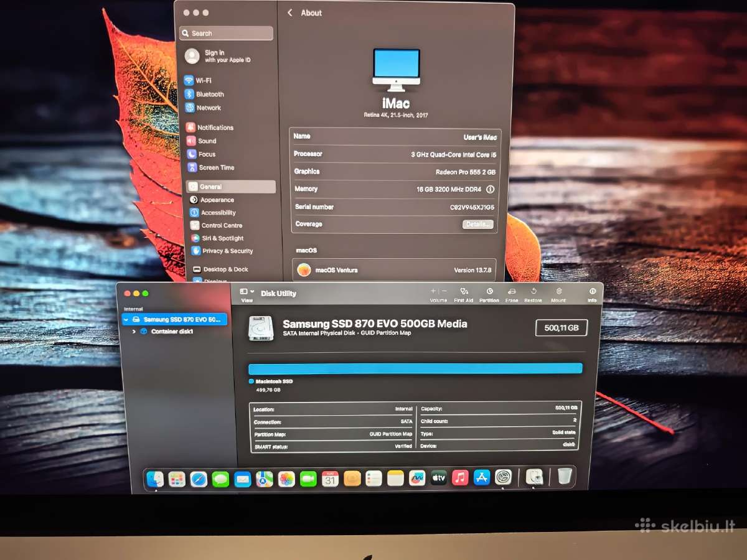
Task: Open Siri & Spotlight settings
Action: pos(217,238)
